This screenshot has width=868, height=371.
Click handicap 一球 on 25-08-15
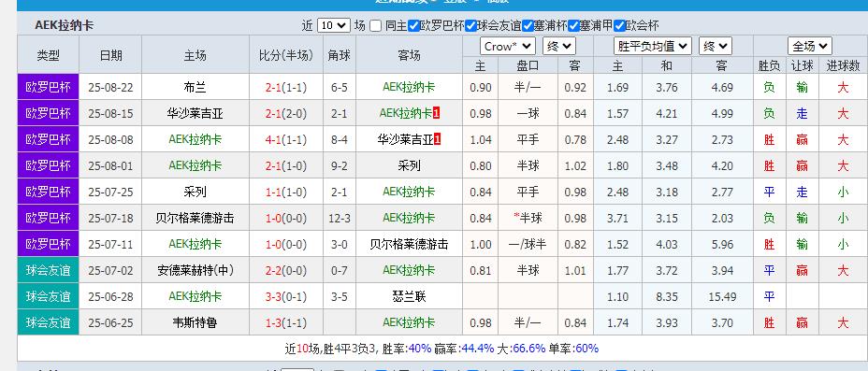click(528, 113)
